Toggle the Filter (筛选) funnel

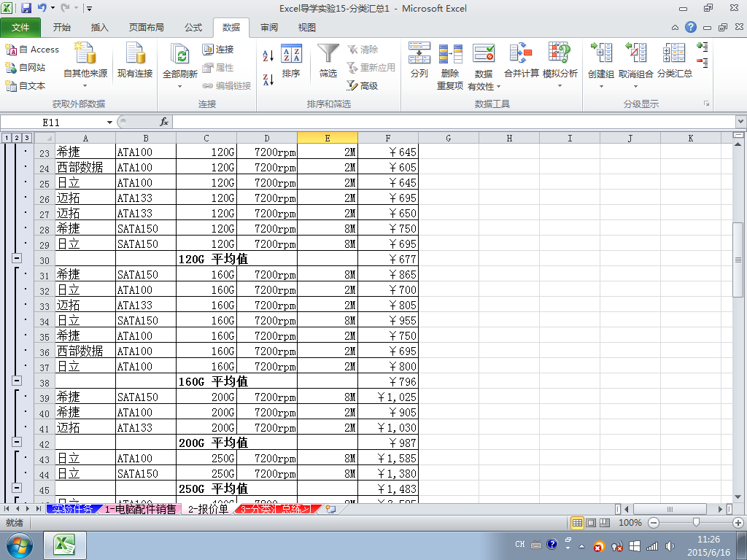[x=328, y=60]
